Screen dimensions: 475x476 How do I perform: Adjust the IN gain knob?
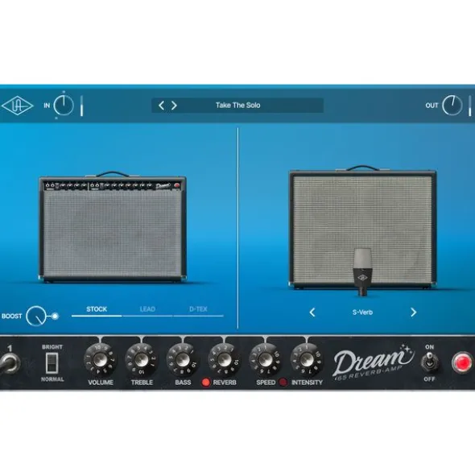pos(64,106)
